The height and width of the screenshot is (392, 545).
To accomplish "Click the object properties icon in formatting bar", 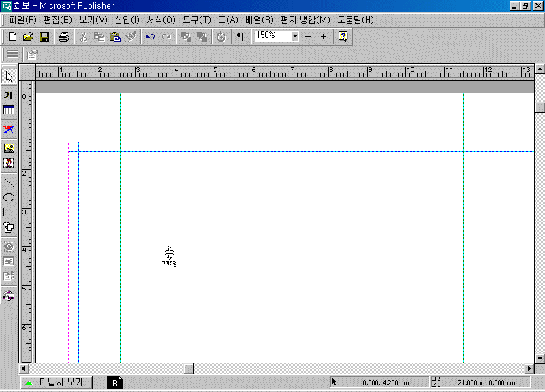I will pyautogui.click(x=32, y=54).
